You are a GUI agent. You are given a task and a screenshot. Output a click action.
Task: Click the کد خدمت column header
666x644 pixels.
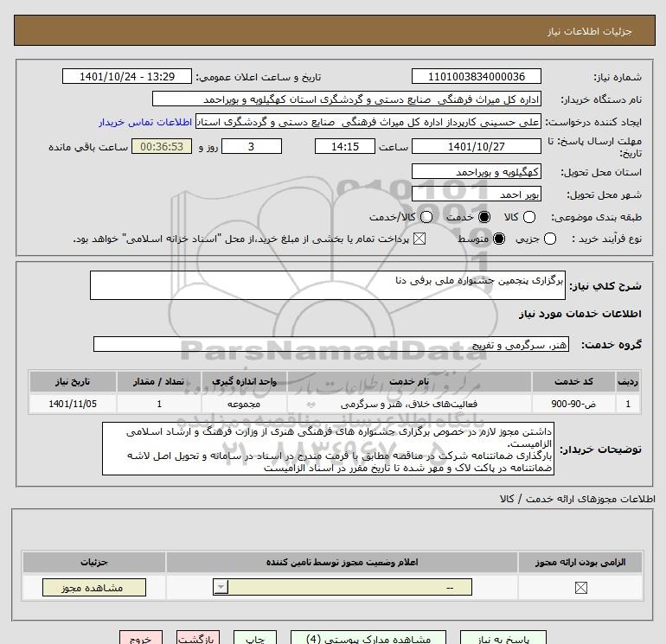coord(573,381)
